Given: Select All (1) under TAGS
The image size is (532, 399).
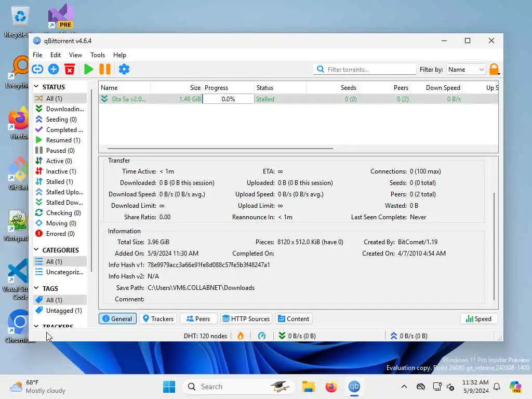Looking at the screenshot, I should [x=60, y=300].
